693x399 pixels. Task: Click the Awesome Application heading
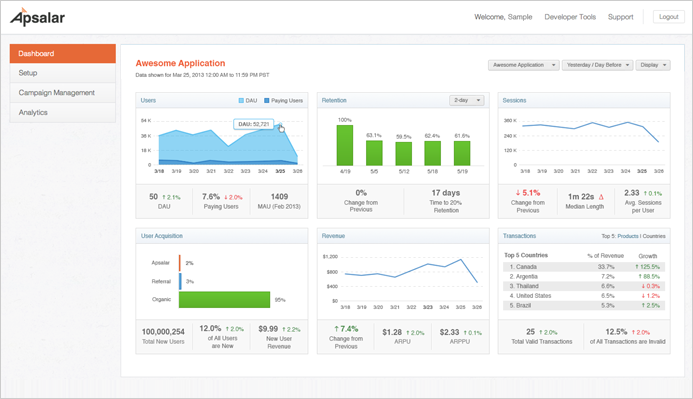(x=180, y=63)
